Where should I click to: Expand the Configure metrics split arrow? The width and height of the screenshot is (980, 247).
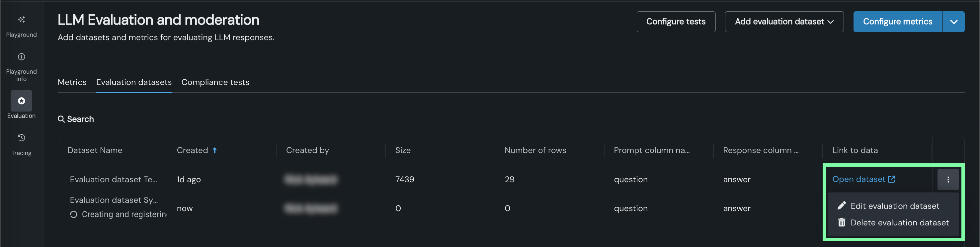tap(953, 22)
